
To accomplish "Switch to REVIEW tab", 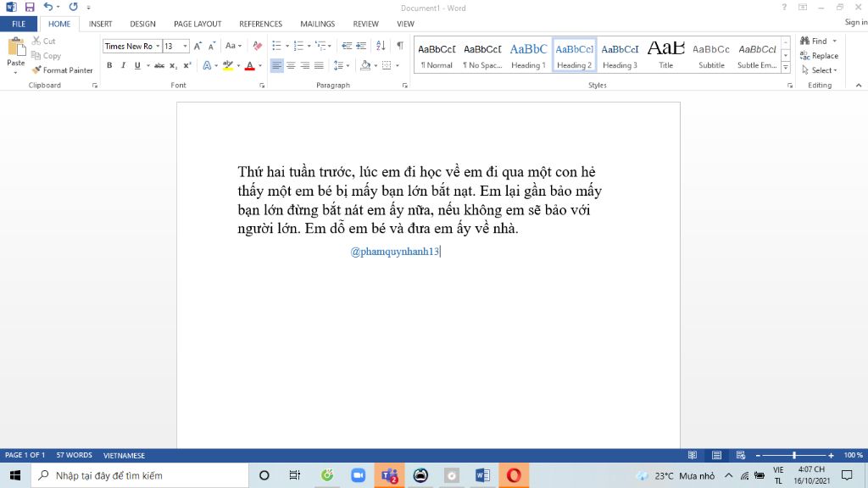I will pyautogui.click(x=366, y=24).
